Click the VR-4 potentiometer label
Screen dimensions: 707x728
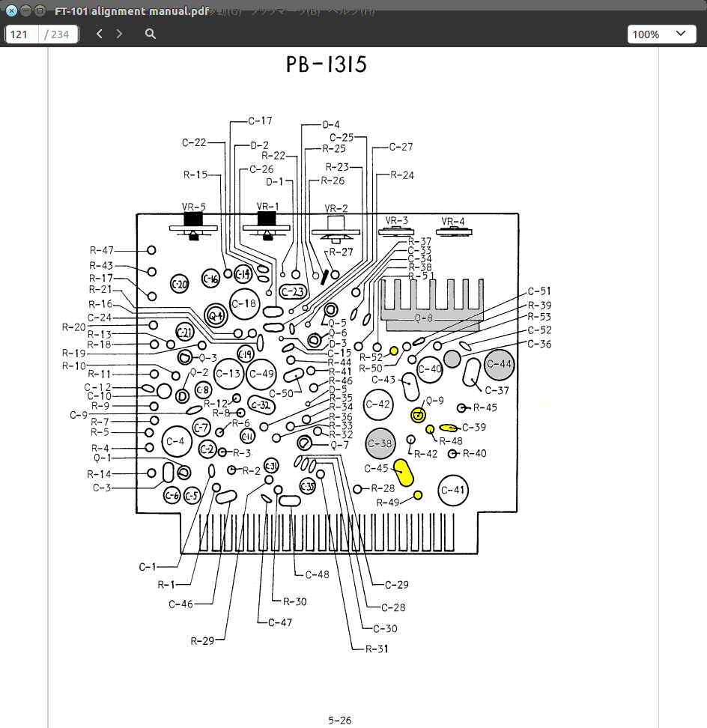(x=453, y=222)
